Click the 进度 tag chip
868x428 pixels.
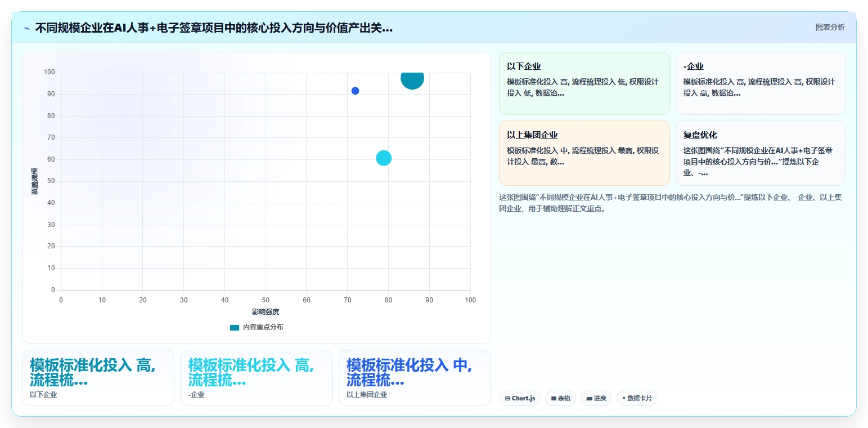[x=596, y=398]
